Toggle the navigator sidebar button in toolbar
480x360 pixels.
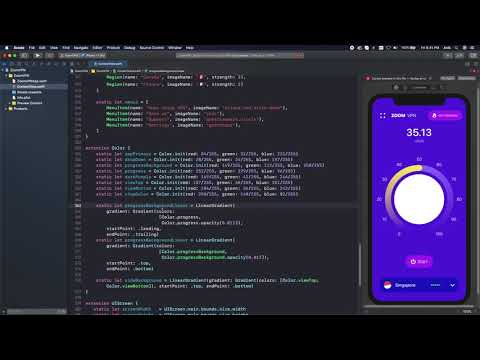pos(24,55)
